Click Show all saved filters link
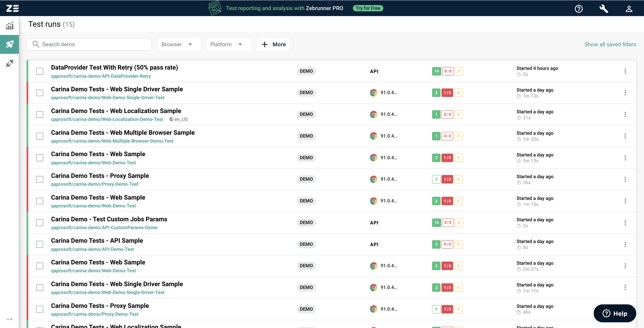This screenshot has width=644, height=328. pos(610,44)
